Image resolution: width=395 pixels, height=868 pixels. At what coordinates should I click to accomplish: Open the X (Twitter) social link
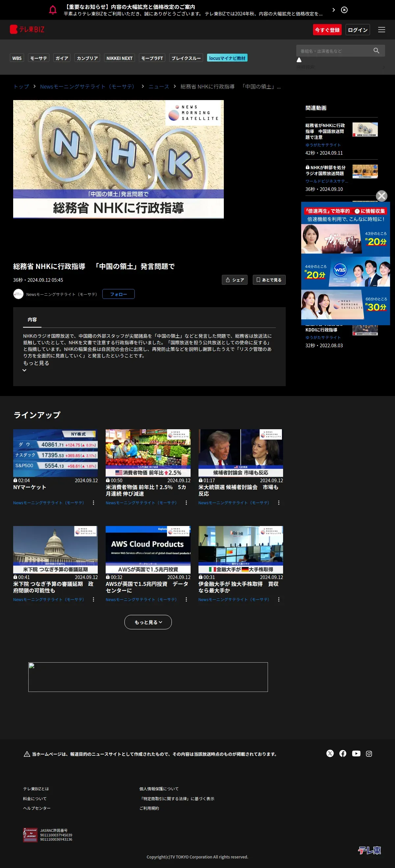(330, 753)
